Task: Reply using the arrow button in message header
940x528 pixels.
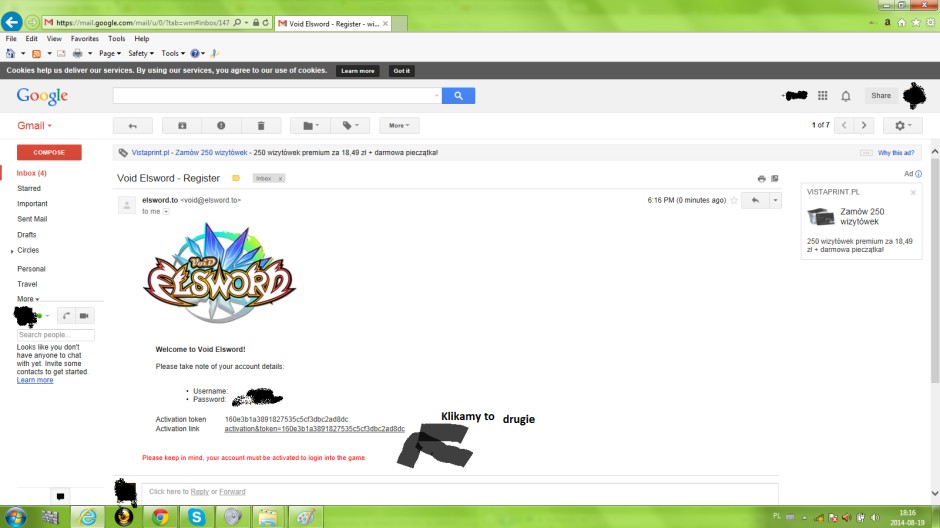Action: click(x=755, y=200)
